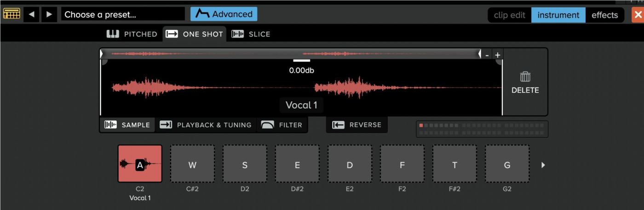Click the red active cell in pad grid
Image resolution: width=644 pixels, height=210 pixels.
point(421,125)
